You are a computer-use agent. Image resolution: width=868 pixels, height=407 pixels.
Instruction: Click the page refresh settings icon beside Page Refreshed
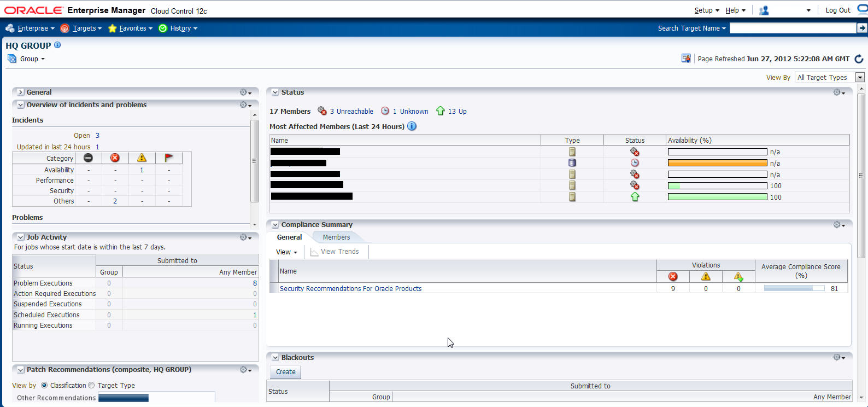coord(686,59)
